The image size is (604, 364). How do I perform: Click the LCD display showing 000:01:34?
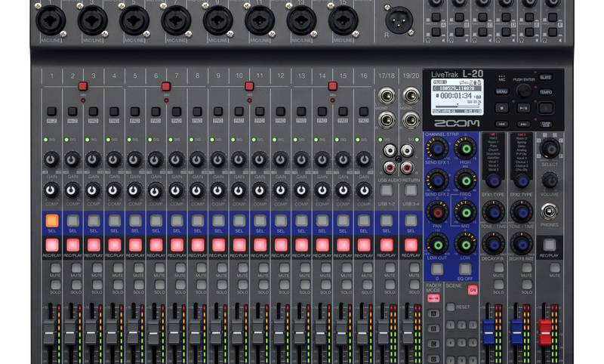point(458,97)
